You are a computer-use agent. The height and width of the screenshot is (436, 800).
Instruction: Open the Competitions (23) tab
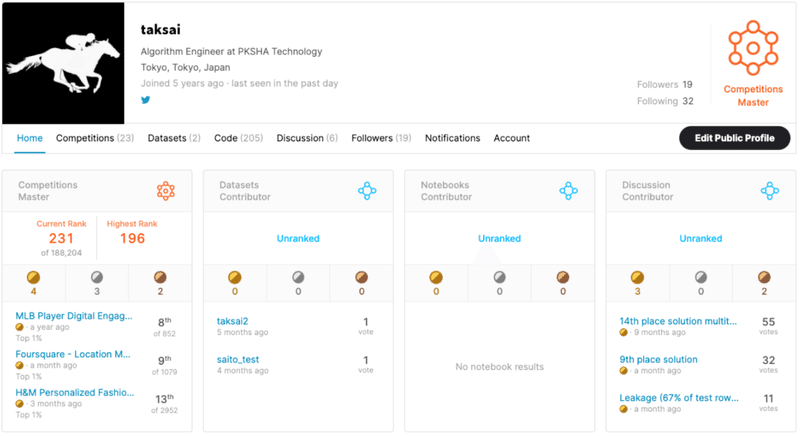(95, 138)
